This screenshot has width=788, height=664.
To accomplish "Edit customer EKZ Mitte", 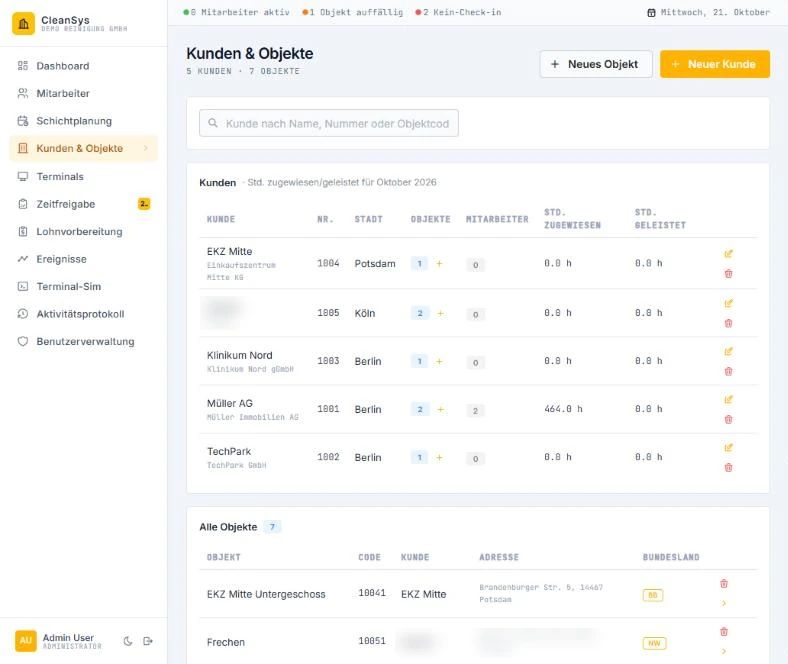I will [x=728, y=254].
